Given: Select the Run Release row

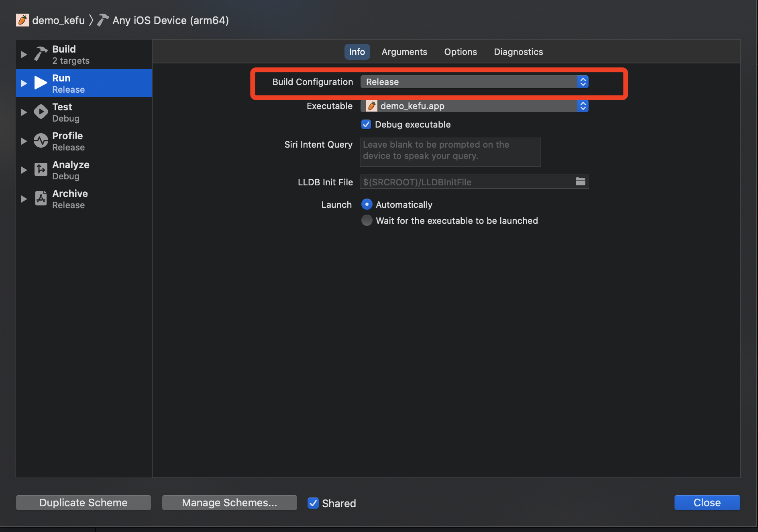Looking at the screenshot, I should pyautogui.click(x=84, y=83).
